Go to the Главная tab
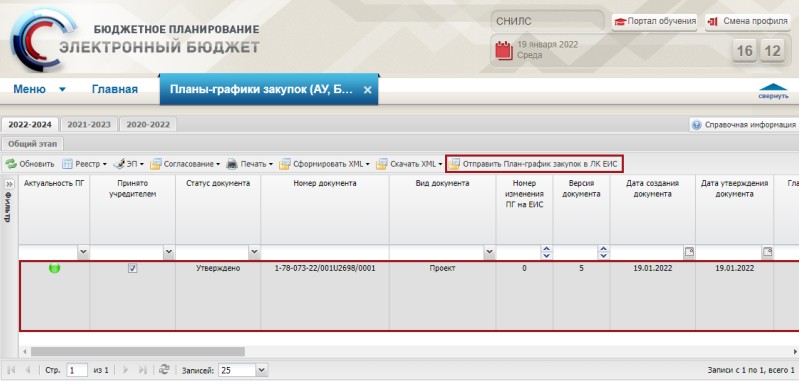799x381 pixels. (x=115, y=90)
